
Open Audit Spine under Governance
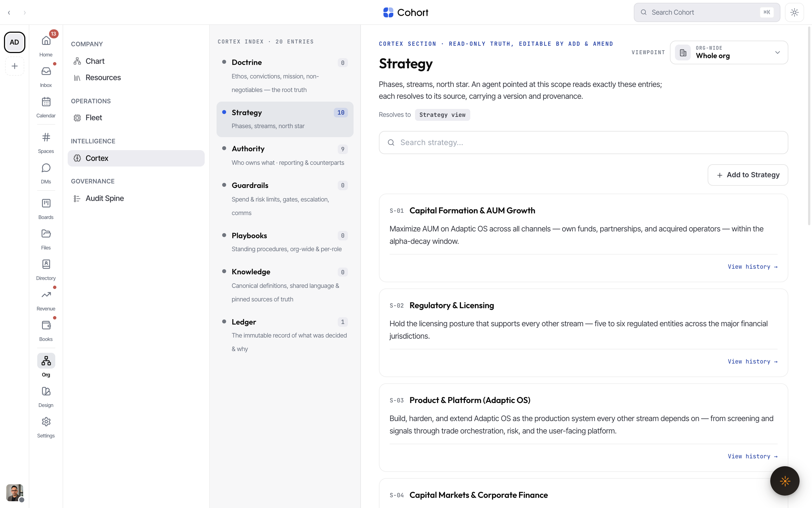pos(136,198)
